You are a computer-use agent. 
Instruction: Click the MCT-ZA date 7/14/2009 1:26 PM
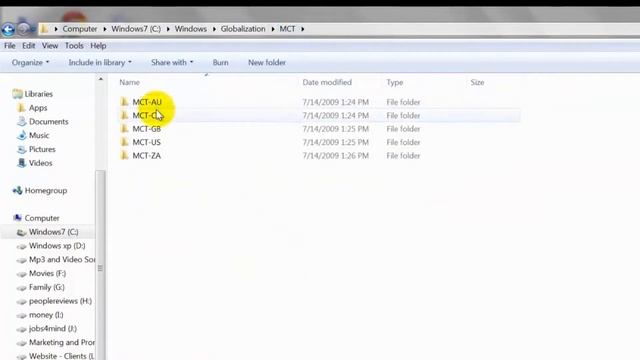(x=336, y=156)
